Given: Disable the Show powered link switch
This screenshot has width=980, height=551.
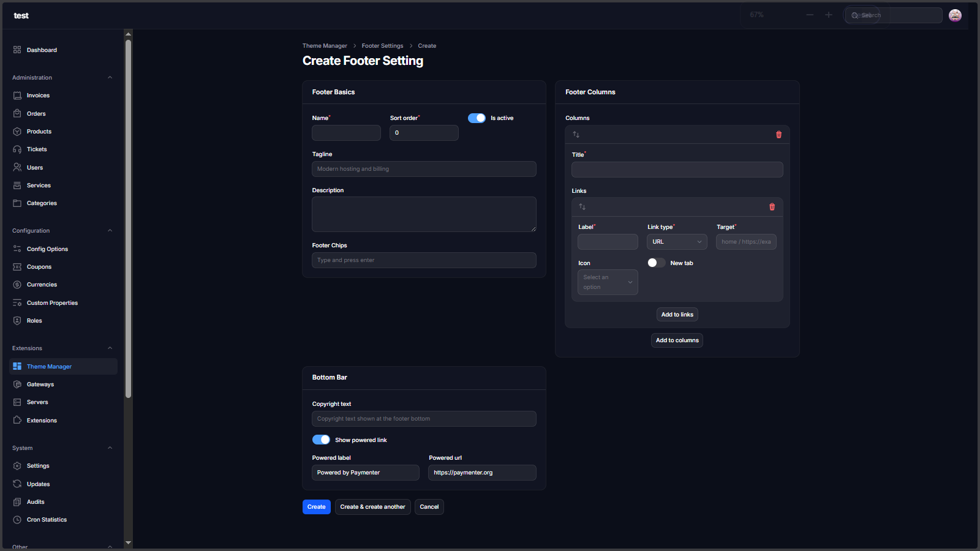Looking at the screenshot, I should coord(321,440).
